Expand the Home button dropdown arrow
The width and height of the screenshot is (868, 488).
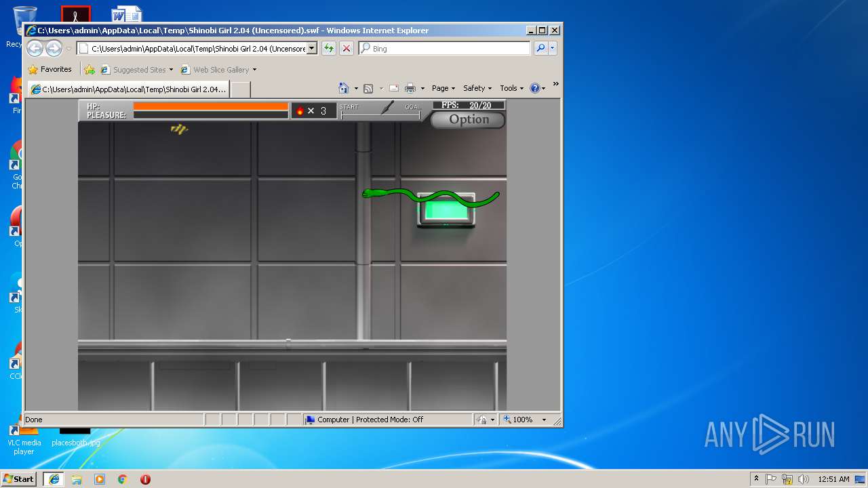[x=356, y=88]
